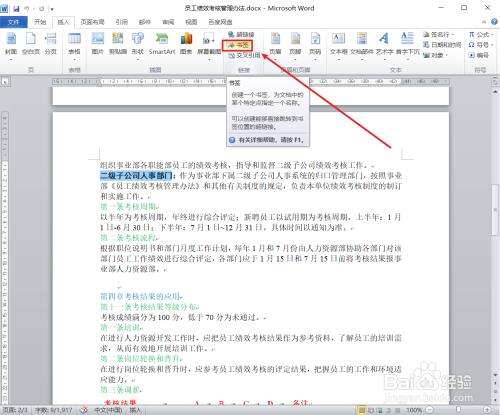Insert a page break (分页)
The image size is (500, 415).
point(50,44)
